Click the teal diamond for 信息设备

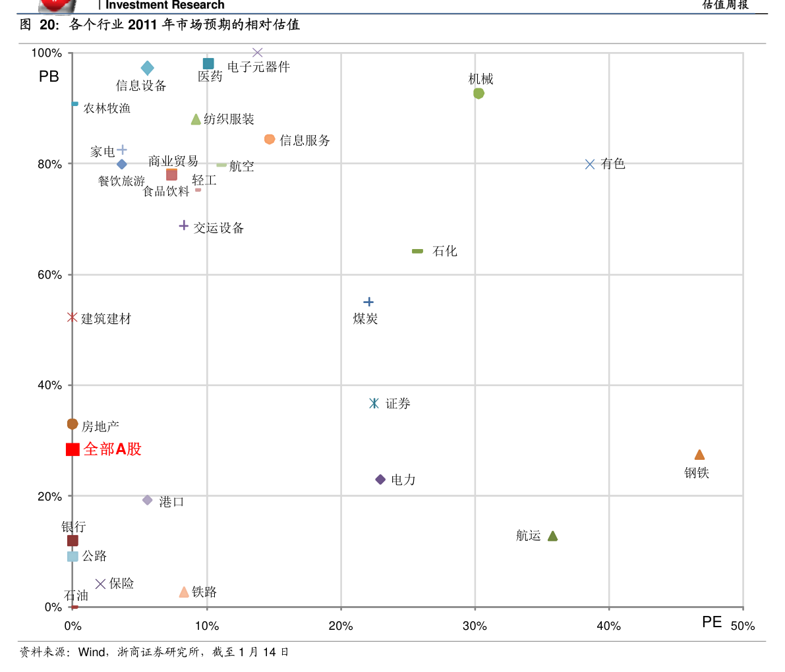click(x=147, y=68)
